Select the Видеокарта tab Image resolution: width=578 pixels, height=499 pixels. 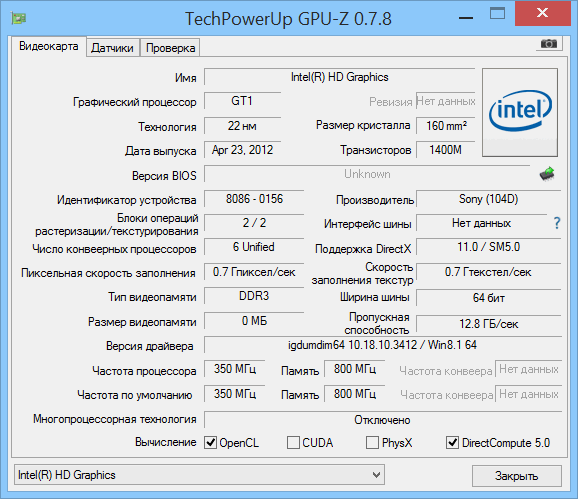[49, 46]
